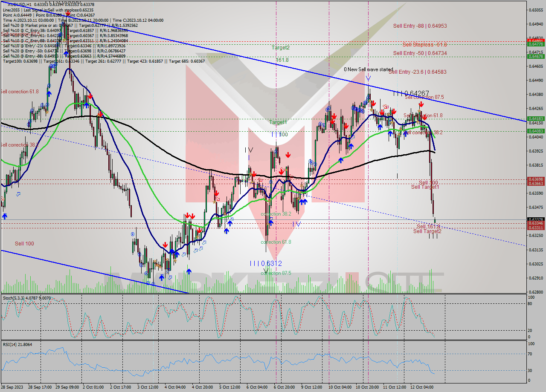Click the green 0.64053 price tag
The height and width of the screenshot is (392, 546).
(535, 131)
